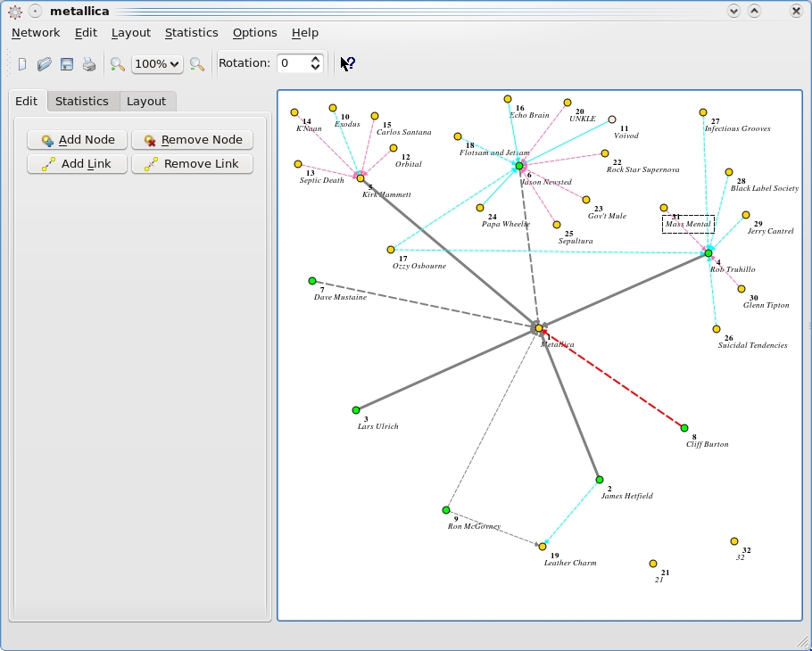The height and width of the screenshot is (651, 812).
Task: Click the New network file icon
Action: pos(22,64)
